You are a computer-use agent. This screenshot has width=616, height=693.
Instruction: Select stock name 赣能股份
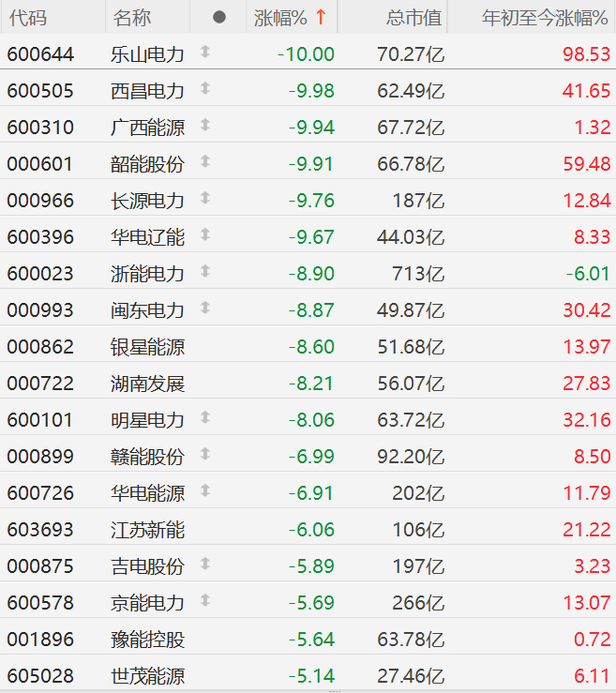tap(147, 457)
